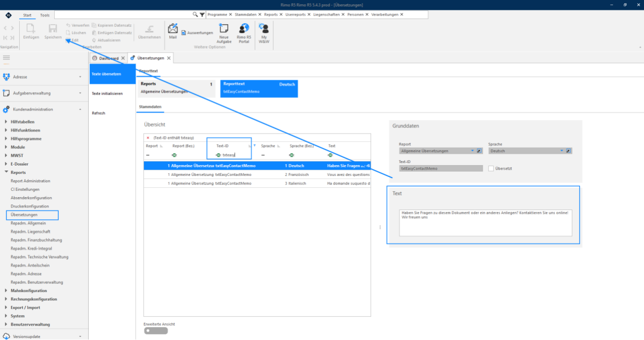This screenshot has width=644, height=340.
Task: Remove the Text-ID filter with the red X
Action: point(148,138)
